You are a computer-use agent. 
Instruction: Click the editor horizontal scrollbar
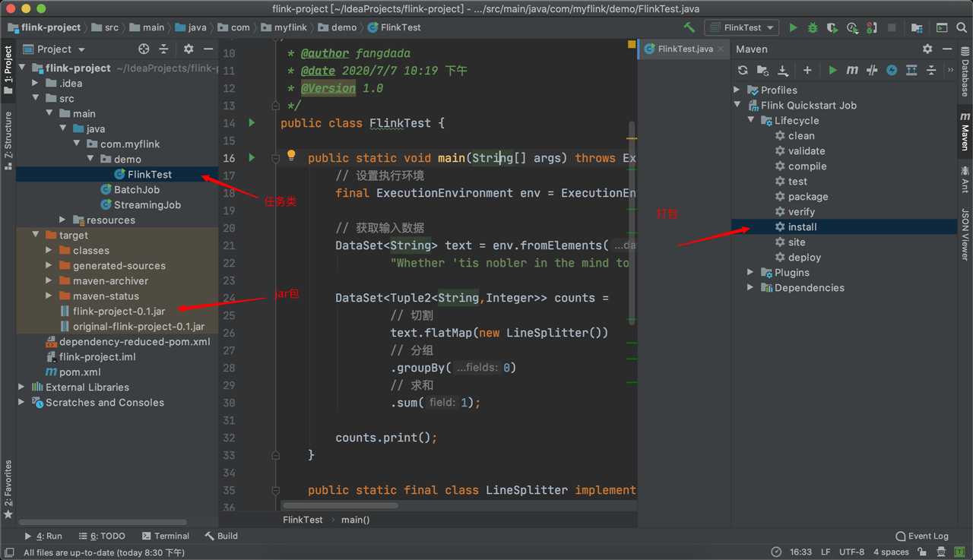click(x=340, y=505)
